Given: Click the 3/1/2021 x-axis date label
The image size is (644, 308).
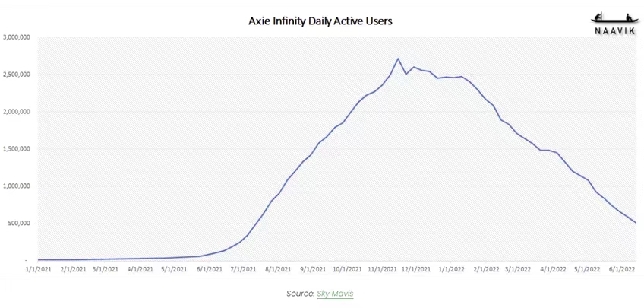Looking at the screenshot, I should pyautogui.click(x=106, y=268).
